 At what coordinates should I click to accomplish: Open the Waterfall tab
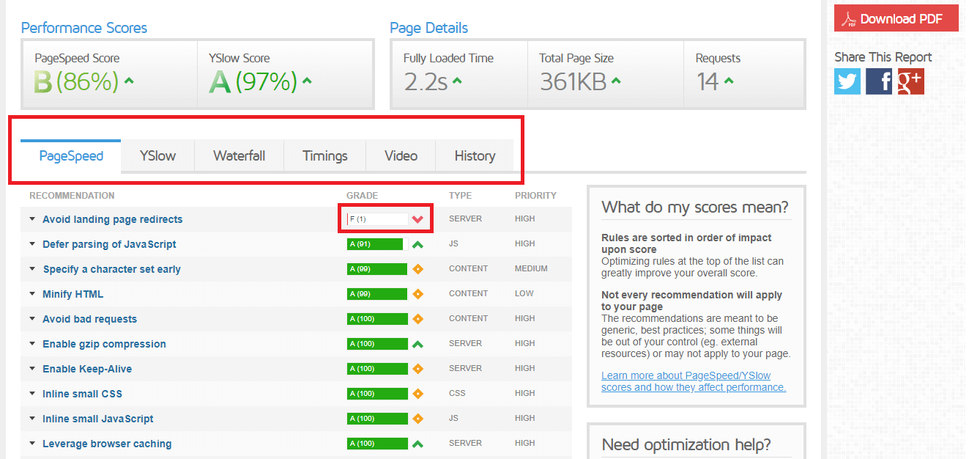click(239, 156)
